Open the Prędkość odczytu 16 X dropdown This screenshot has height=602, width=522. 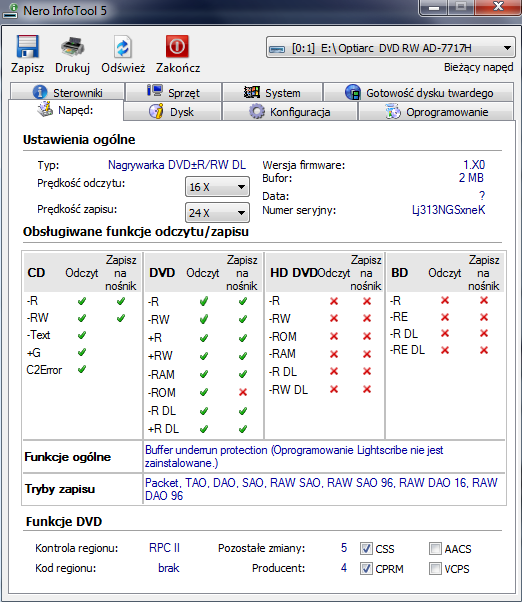coord(217,187)
